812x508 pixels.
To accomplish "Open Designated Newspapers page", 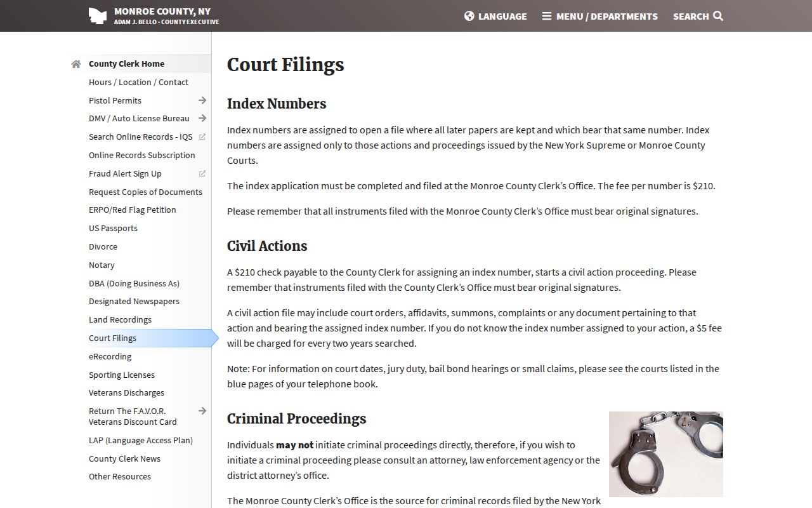I will [134, 302].
